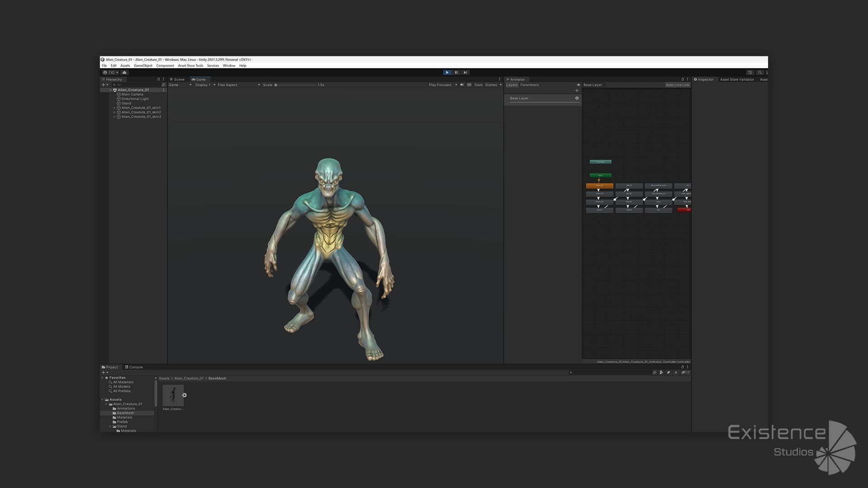868x488 pixels.
Task: Open the Display 1 dropdown
Action: point(205,85)
